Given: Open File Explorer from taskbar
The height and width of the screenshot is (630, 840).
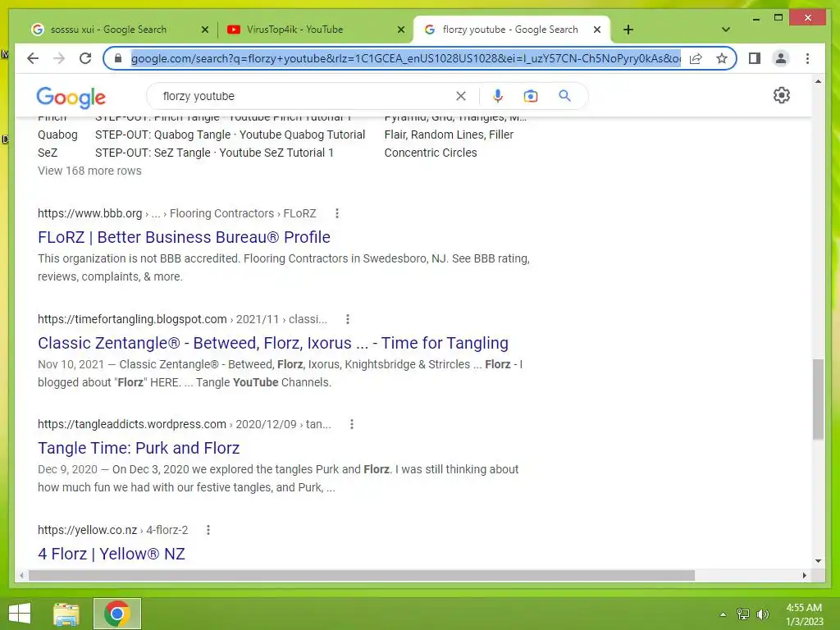Looking at the screenshot, I should point(66,614).
